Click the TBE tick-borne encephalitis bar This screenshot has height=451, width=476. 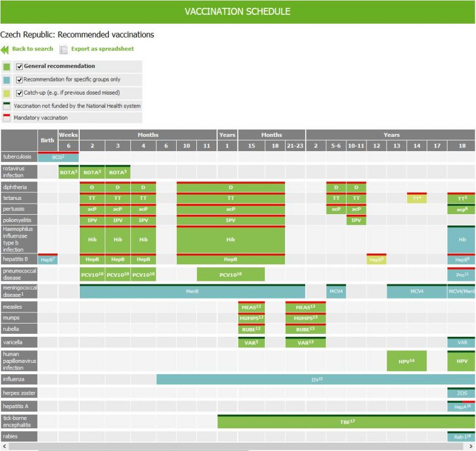coord(346,422)
